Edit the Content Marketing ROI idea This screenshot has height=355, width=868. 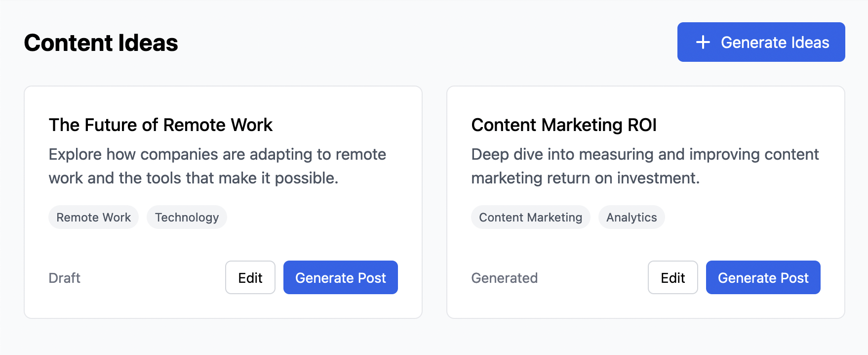pos(672,278)
